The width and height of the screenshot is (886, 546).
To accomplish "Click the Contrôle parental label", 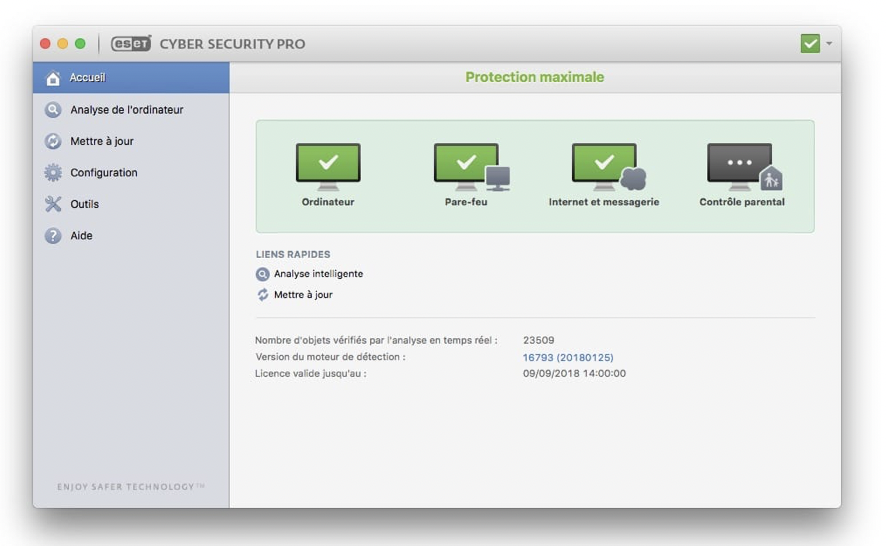I will pyautogui.click(x=742, y=202).
